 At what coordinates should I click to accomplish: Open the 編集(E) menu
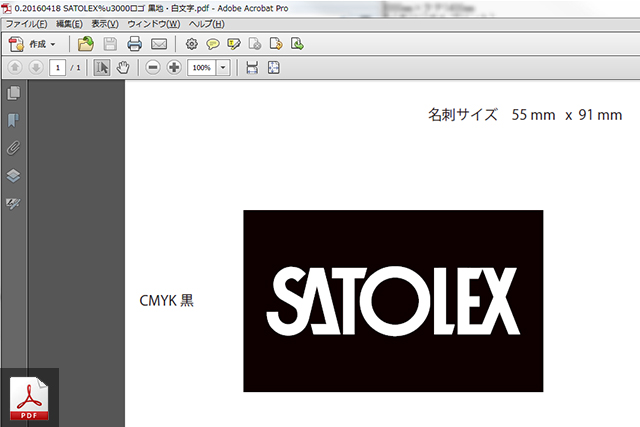[x=69, y=24]
